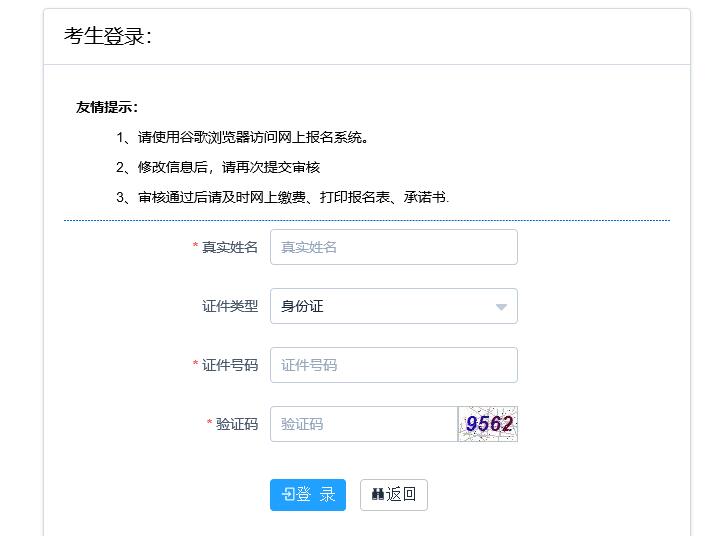Screen dimensions: 706x536
Task: Click tip 3 about 网上缴费 and printing
Action: pyautogui.click(x=283, y=197)
